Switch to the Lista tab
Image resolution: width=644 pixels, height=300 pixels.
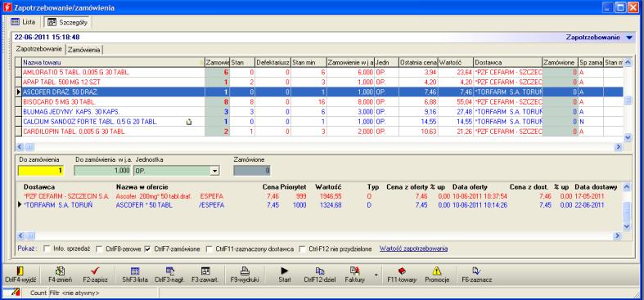23,21
